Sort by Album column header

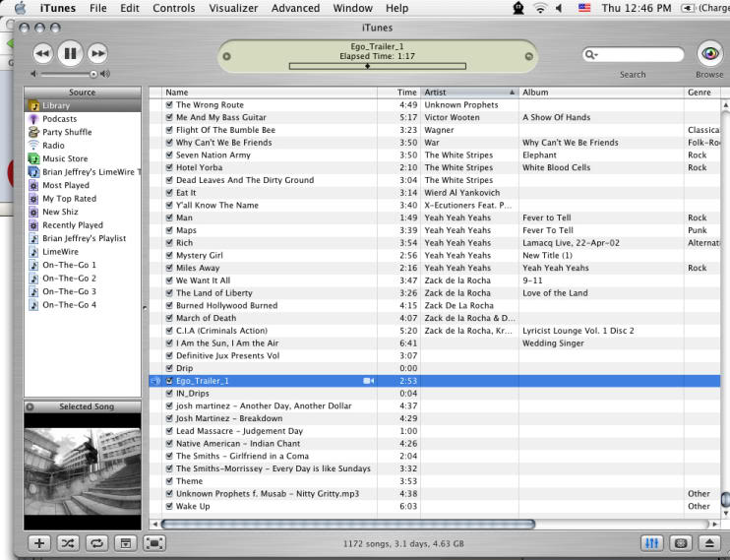point(601,93)
